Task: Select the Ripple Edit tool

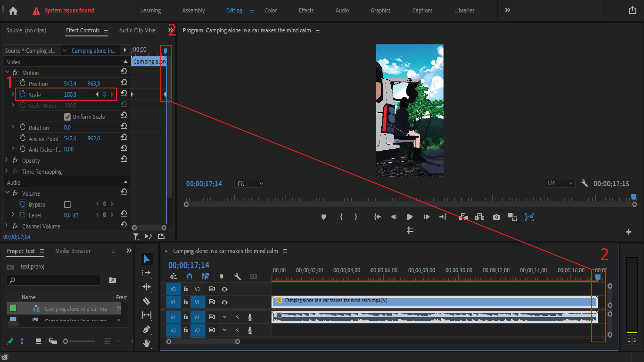Action: pos(147,287)
